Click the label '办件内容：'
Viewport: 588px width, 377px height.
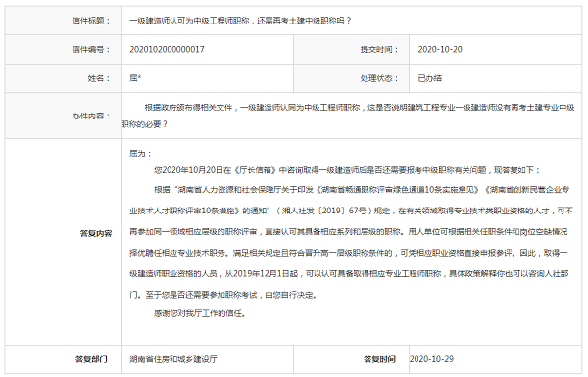pos(91,117)
